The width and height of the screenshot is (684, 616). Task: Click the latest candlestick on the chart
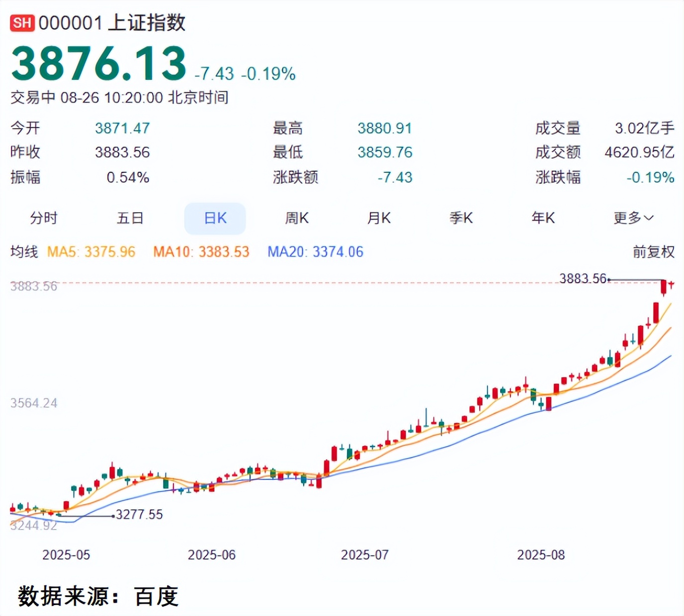[671, 285]
